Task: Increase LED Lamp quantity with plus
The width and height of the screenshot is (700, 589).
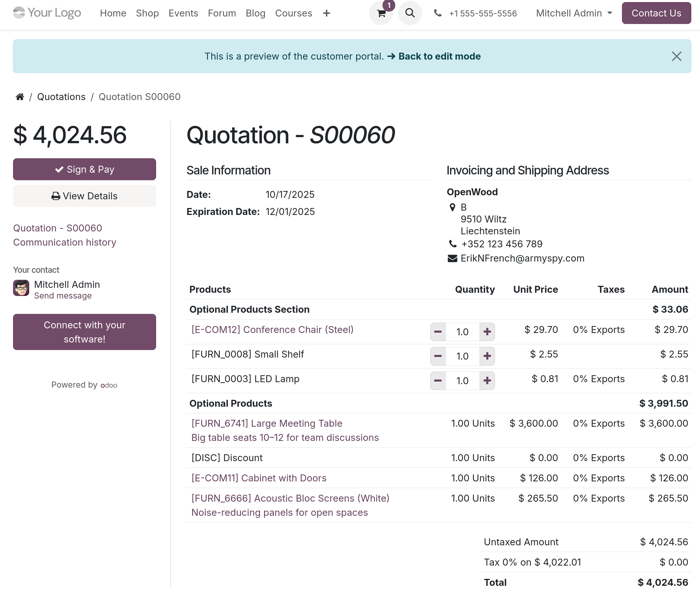Action: point(487,381)
